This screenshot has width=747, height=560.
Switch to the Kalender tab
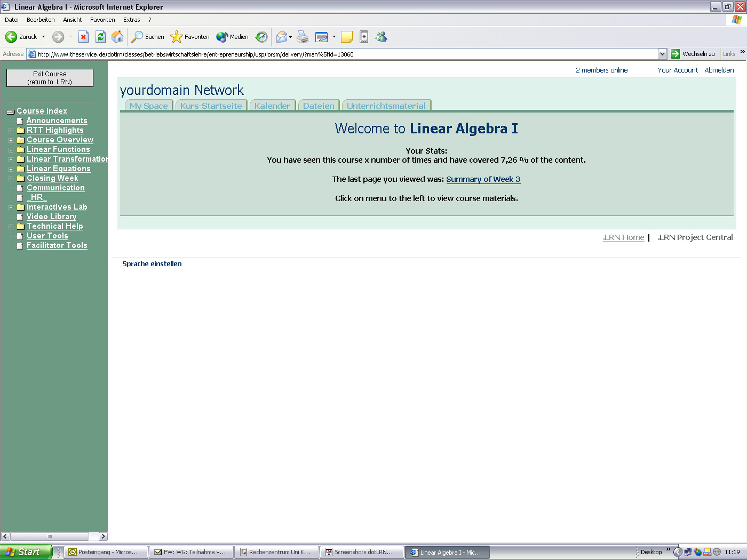(272, 106)
